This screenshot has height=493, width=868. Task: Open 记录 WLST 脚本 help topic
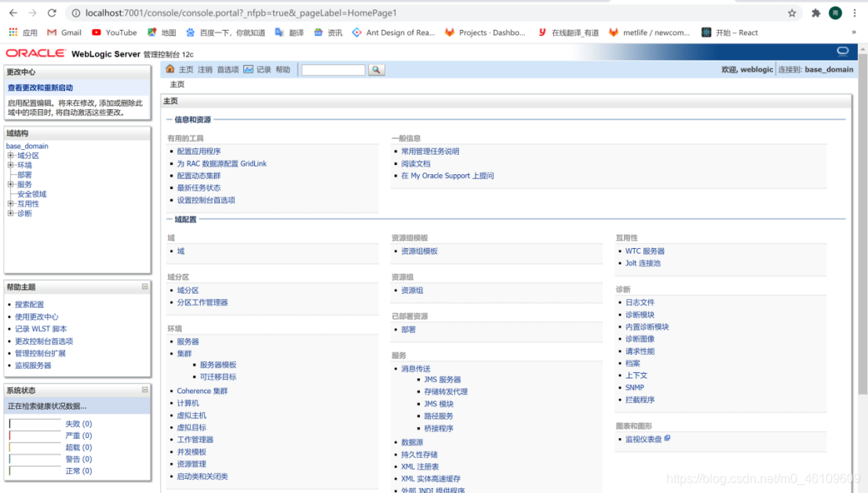pyautogui.click(x=41, y=329)
